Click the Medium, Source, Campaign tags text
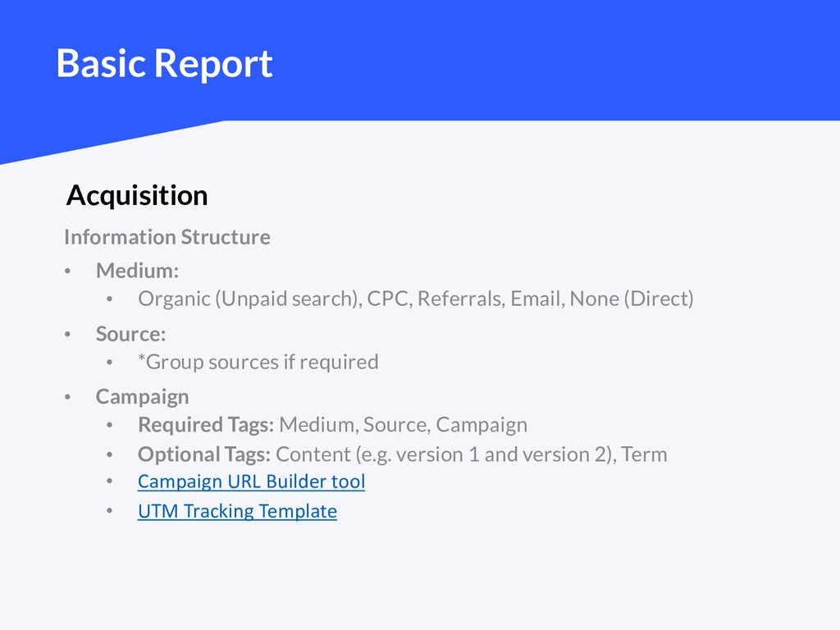This screenshot has width=840, height=630. tap(404, 425)
